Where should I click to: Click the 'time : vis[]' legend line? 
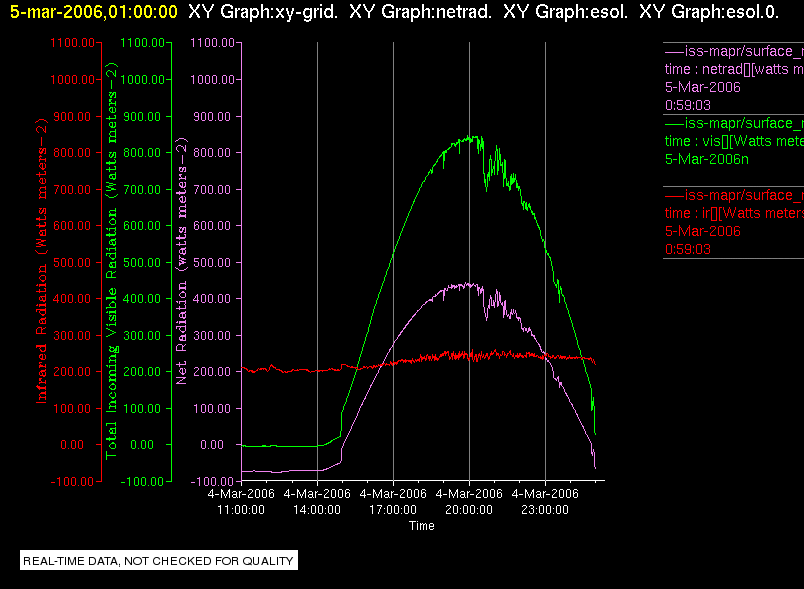(x=734, y=141)
